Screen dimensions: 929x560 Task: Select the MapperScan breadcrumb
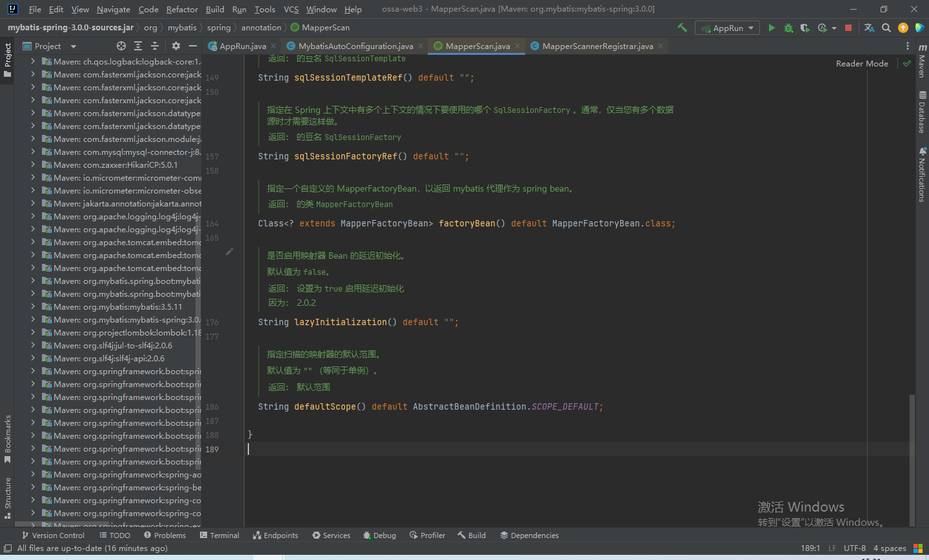[x=320, y=28]
